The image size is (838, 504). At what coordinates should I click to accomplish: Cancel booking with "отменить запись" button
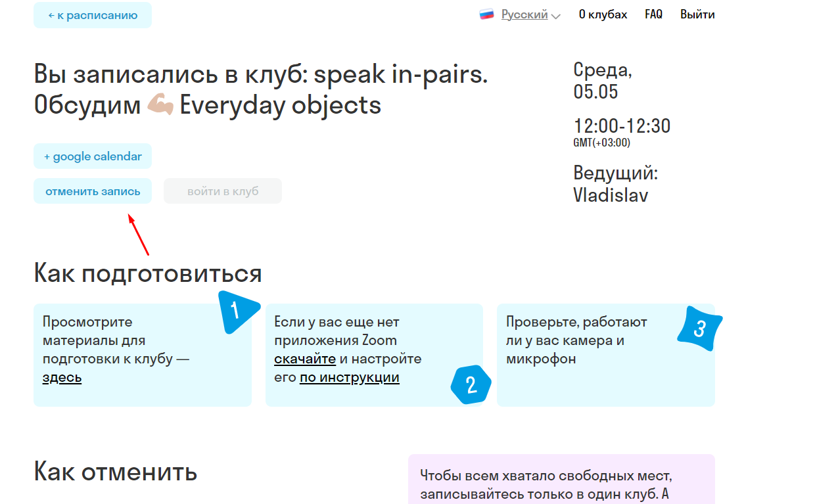92,190
